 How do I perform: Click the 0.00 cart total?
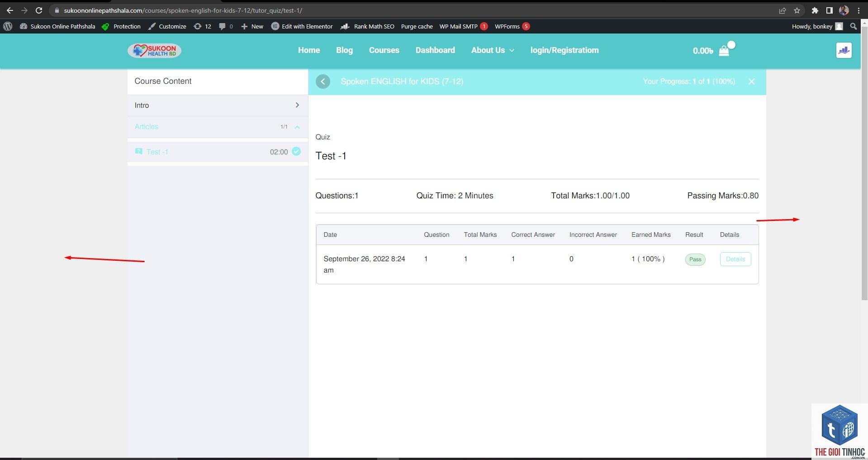click(x=703, y=51)
